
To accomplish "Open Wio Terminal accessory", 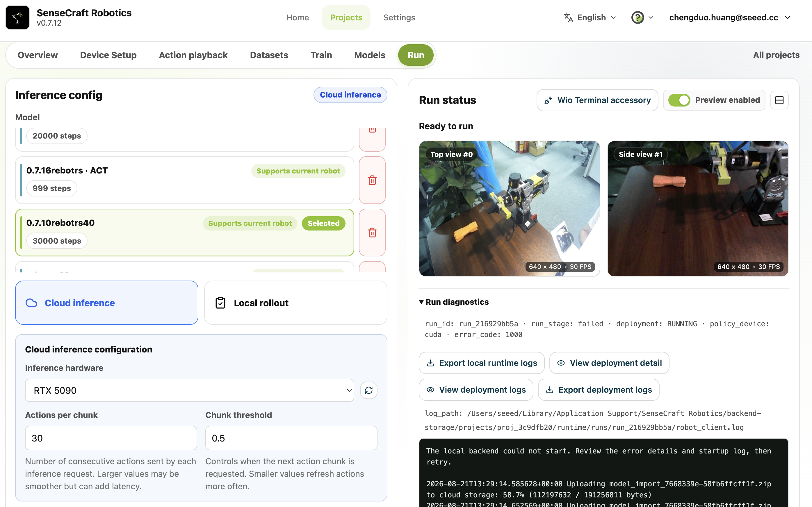I will tap(597, 100).
